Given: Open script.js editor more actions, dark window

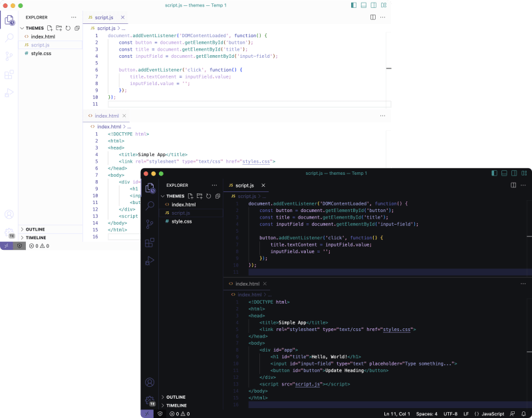Looking at the screenshot, I should 523,185.
